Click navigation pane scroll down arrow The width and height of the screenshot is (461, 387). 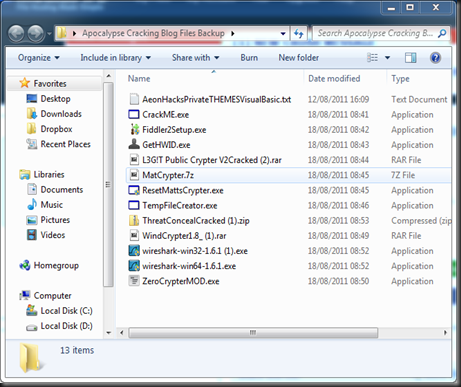coord(109,332)
